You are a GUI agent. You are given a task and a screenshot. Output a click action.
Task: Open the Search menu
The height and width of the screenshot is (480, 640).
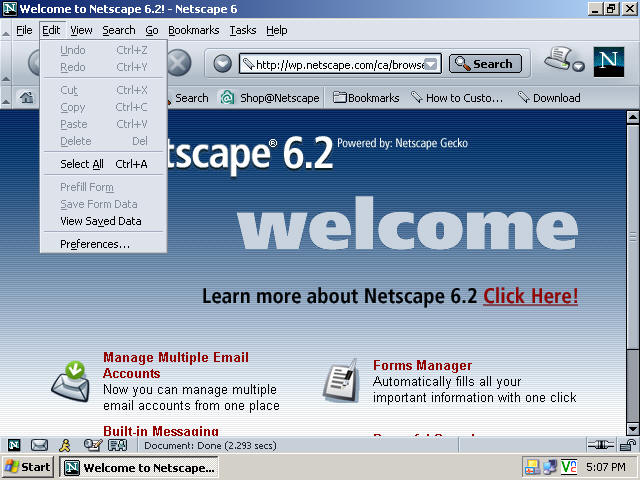(x=119, y=30)
